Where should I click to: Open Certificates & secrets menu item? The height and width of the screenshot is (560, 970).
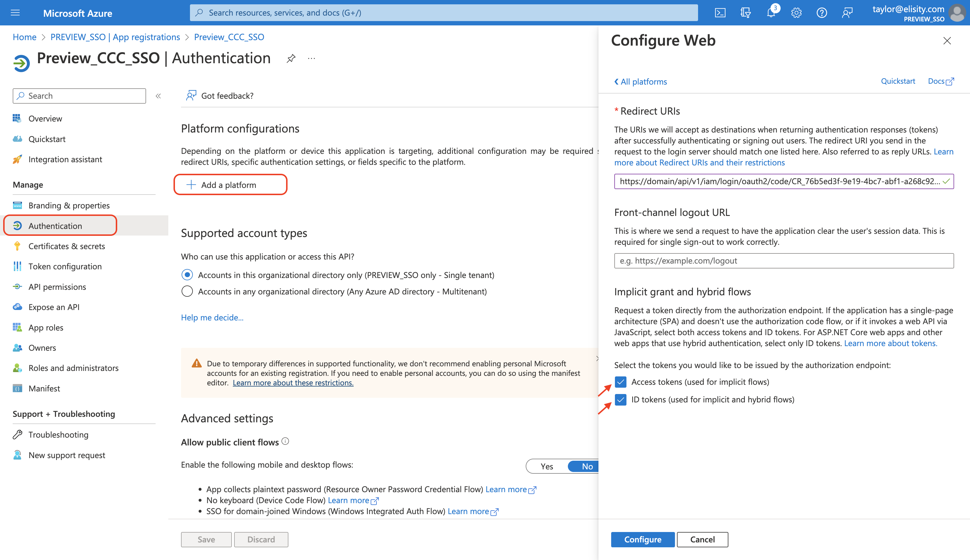point(66,246)
